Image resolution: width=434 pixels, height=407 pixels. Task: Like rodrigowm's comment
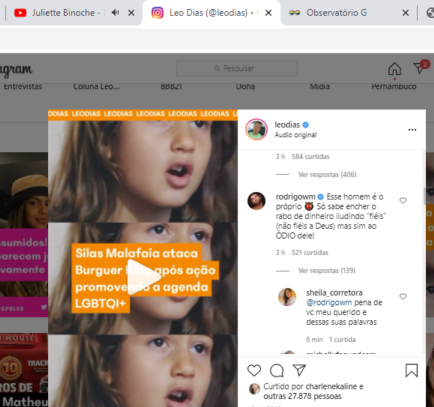tap(403, 200)
